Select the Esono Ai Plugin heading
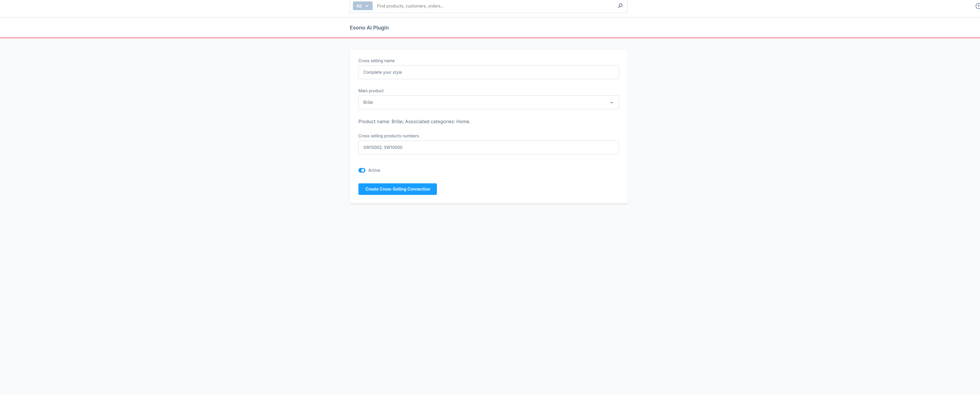The height and width of the screenshot is (395, 980). tap(369, 28)
